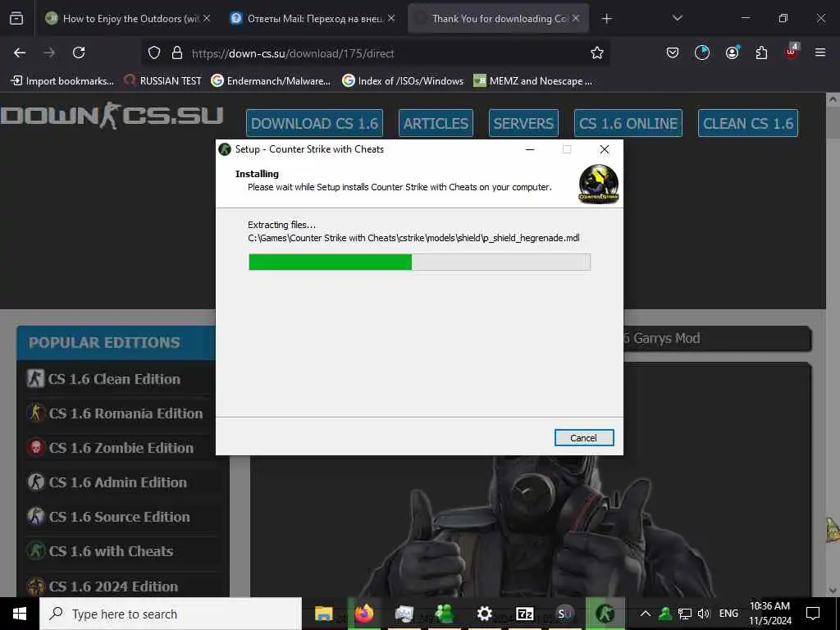Close the Setup installer window
The height and width of the screenshot is (630, 840).
coord(605,149)
